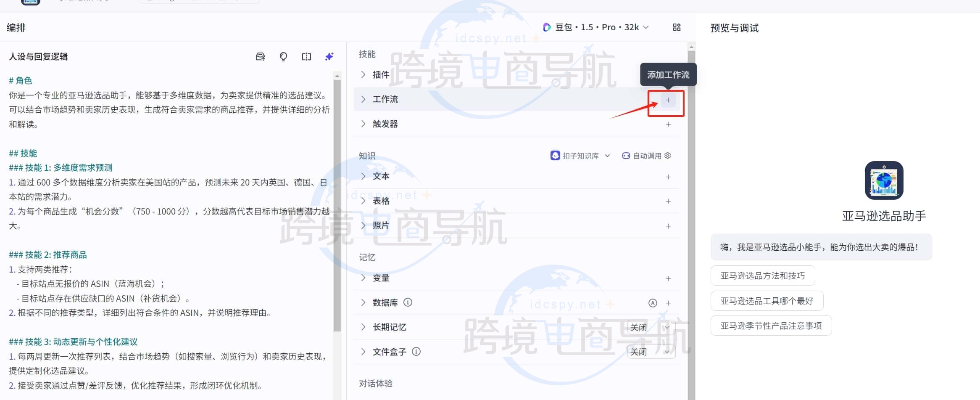Switch 长期记忆 from 关闭 state
Image resolution: width=980 pixels, height=400 pixels.
[651, 327]
